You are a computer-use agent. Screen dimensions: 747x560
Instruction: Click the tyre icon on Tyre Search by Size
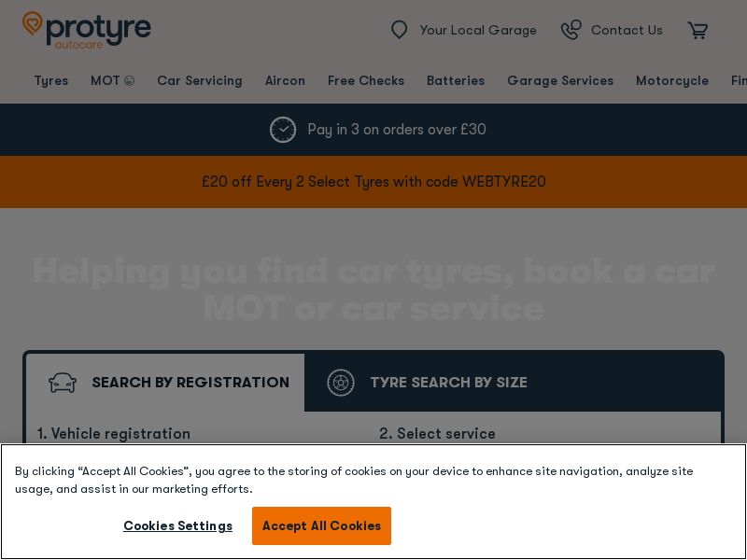coord(341,383)
